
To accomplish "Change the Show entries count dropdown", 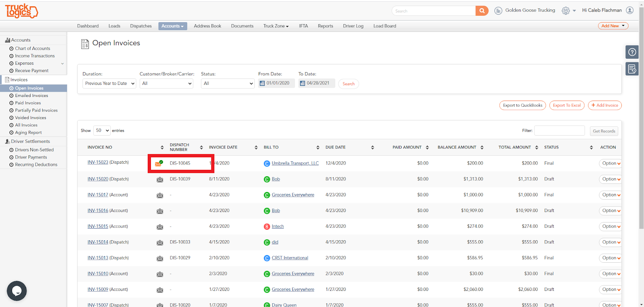I will tap(102, 130).
